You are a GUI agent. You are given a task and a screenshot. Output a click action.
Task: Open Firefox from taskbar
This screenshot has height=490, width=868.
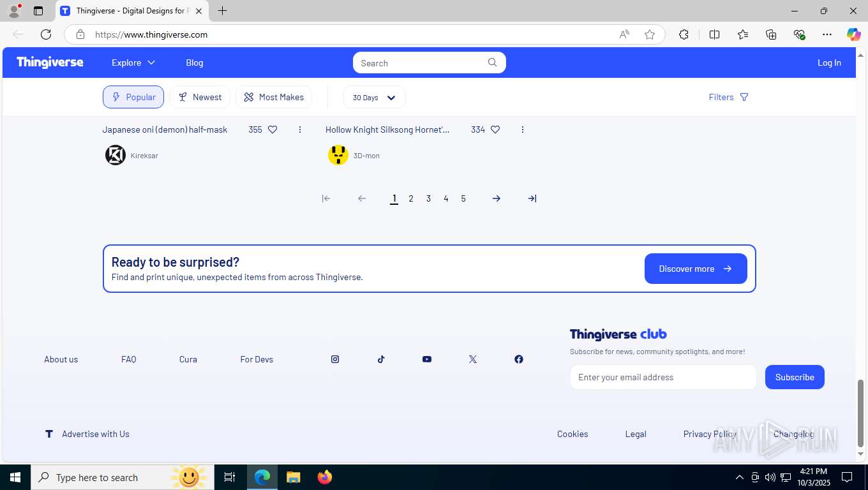point(325,477)
